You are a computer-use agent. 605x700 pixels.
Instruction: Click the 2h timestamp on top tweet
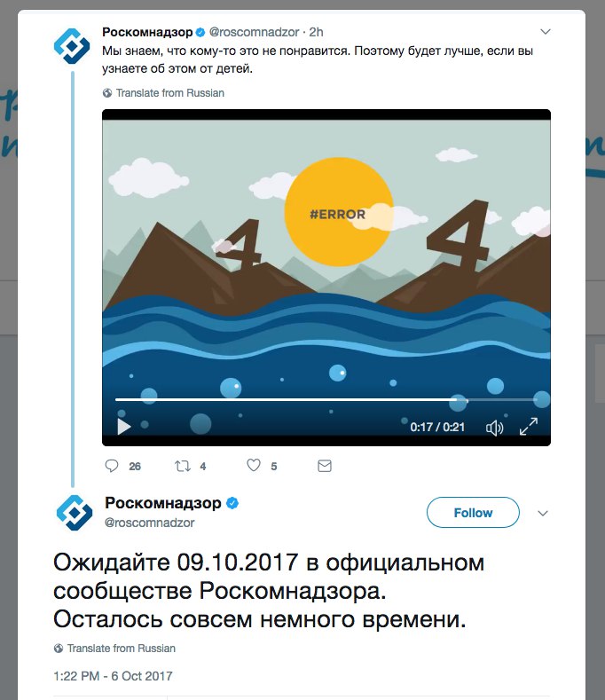316,32
